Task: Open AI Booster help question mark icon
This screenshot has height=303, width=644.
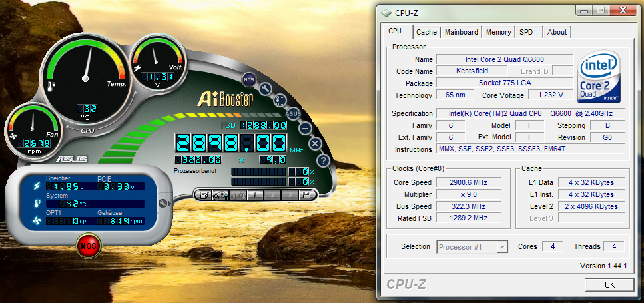Action: (x=323, y=161)
